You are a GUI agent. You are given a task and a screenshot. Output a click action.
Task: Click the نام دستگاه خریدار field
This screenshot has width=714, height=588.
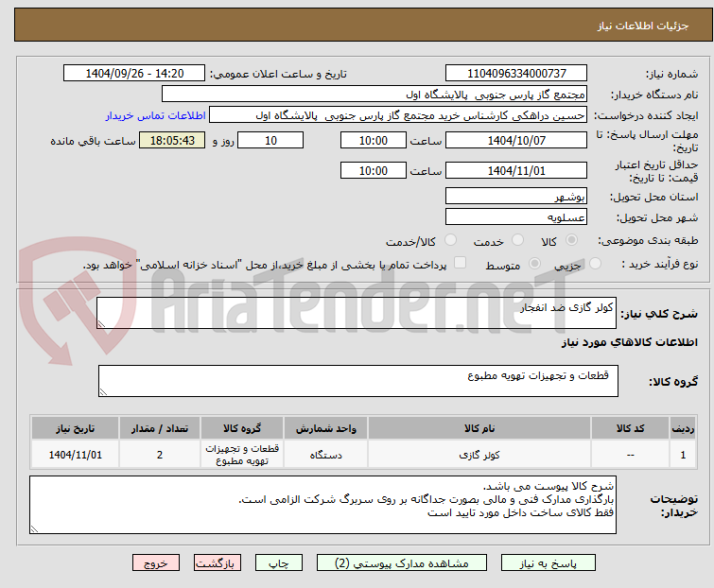(374, 95)
